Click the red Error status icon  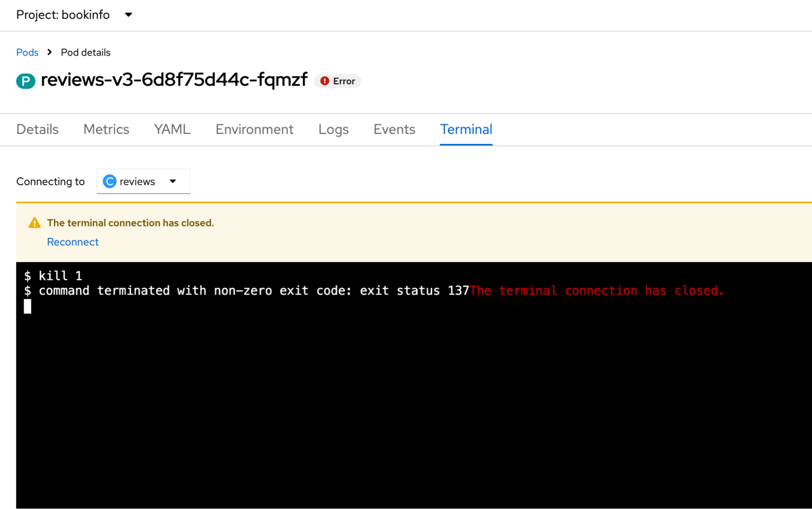[325, 81]
